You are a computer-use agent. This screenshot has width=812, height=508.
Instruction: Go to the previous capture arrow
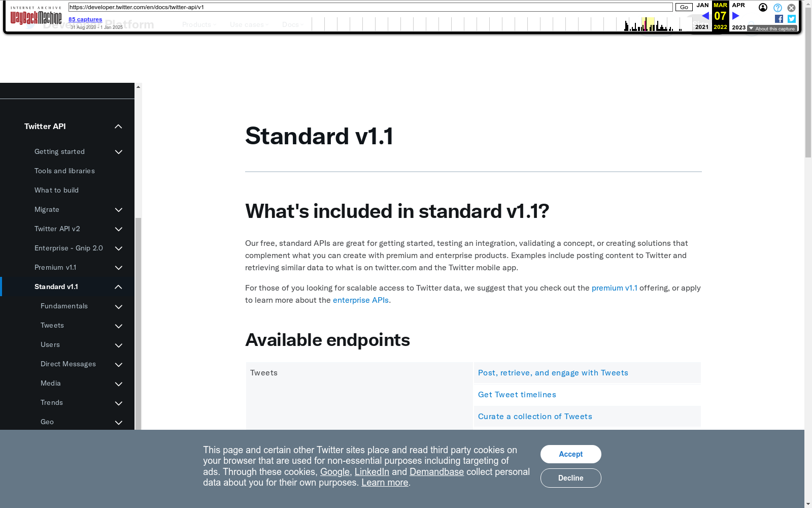coord(705,16)
